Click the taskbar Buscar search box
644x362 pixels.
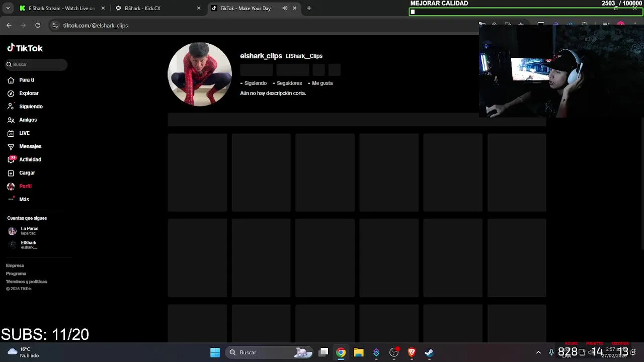pyautogui.click(x=269, y=352)
